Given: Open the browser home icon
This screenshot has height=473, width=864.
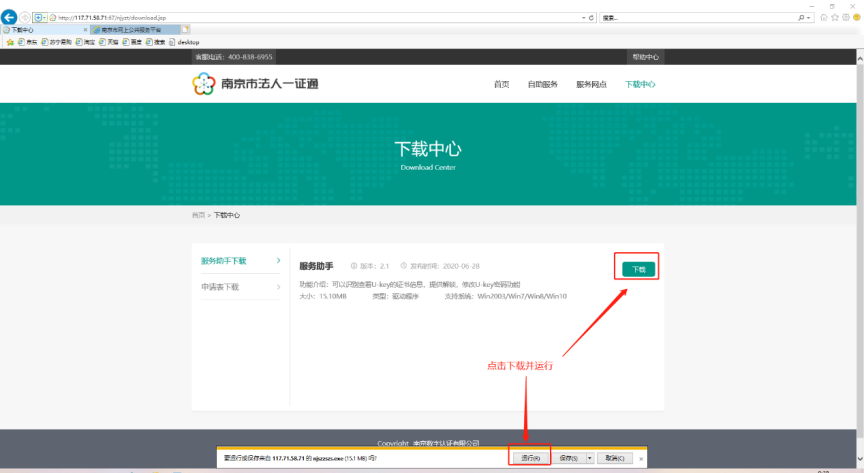Looking at the screenshot, I should tap(823, 17).
